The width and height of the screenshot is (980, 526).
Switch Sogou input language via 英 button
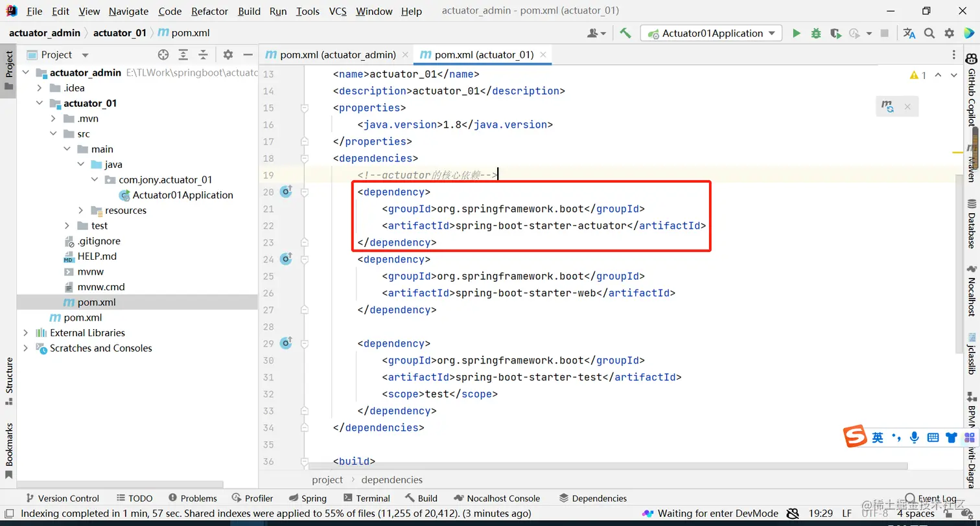(878, 437)
